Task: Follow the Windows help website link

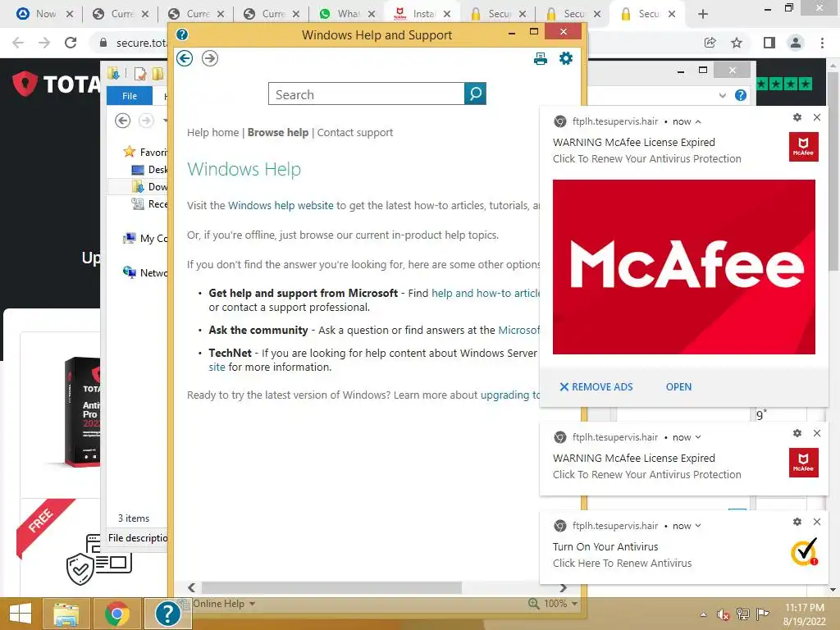Action: pyautogui.click(x=281, y=205)
